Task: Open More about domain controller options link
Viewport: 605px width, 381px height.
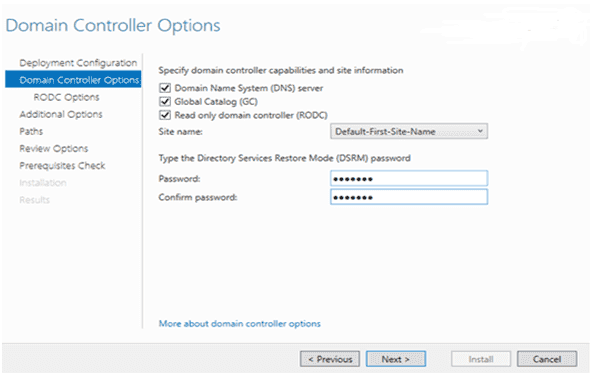Action: (x=240, y=323)
